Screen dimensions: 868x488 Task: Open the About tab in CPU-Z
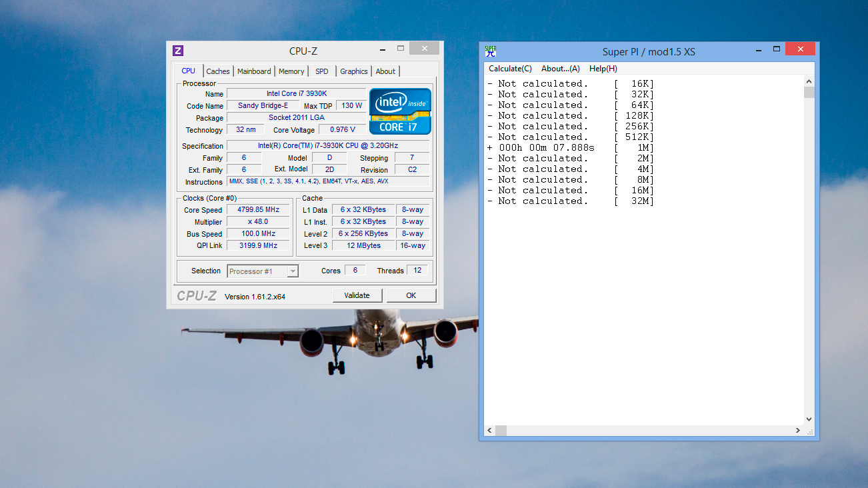coord(385,71)
